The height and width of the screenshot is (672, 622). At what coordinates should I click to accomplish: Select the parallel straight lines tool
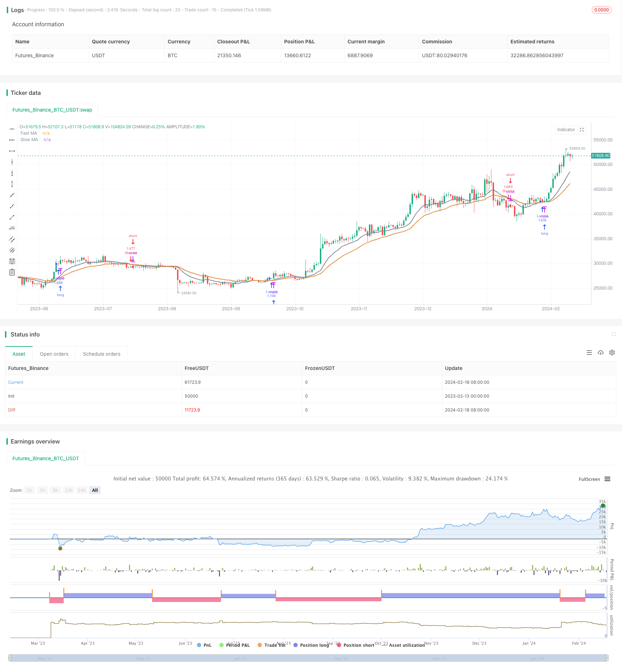[12, 250]
